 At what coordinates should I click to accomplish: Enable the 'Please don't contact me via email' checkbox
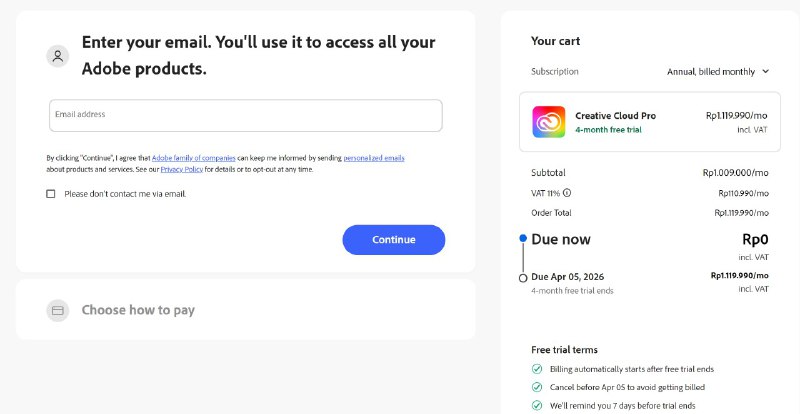click(51, 194)
